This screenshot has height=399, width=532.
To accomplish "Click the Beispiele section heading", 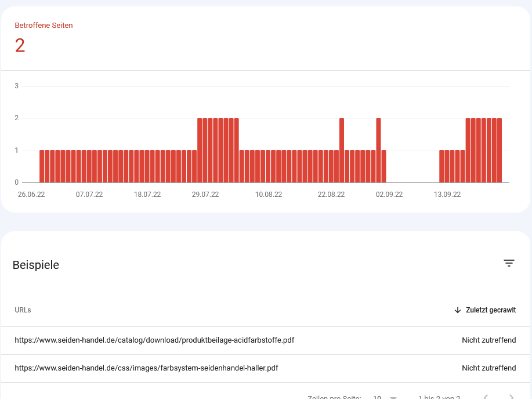I will tap(36, 265).
